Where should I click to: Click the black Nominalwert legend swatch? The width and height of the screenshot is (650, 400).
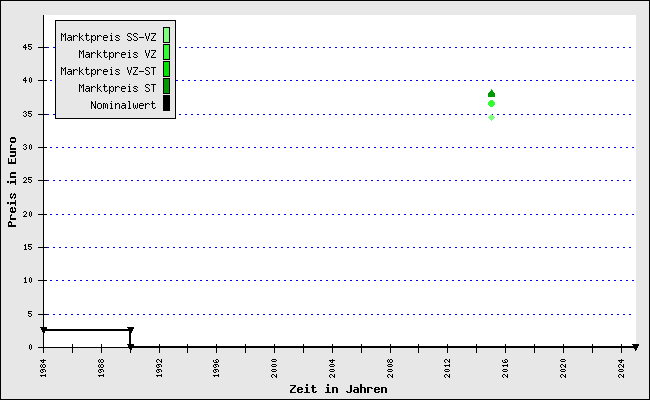(166, 104)
